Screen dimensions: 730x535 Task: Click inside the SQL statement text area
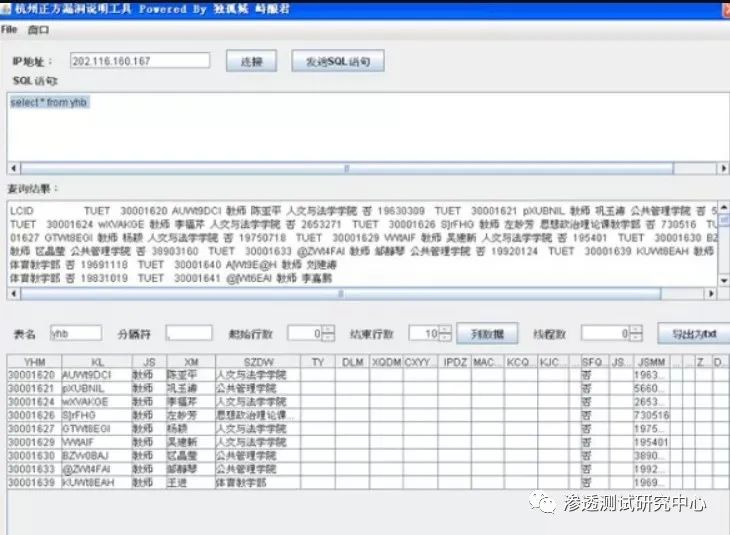(x=368, y=127)
